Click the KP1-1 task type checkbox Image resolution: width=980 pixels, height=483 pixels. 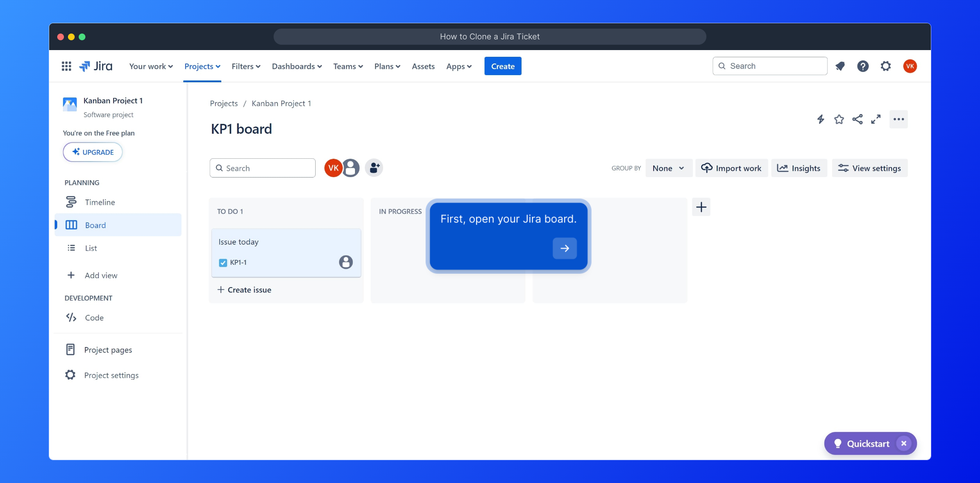click(x=223, y=263)
